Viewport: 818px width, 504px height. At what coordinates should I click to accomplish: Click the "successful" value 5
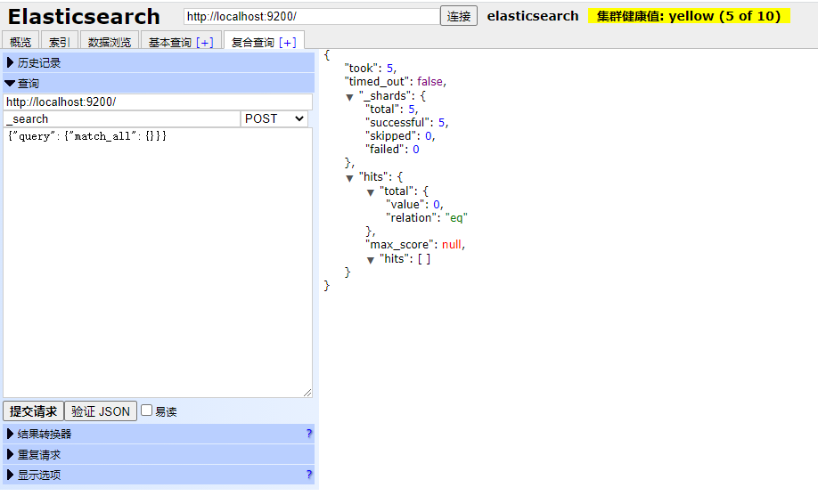point(441,123)
